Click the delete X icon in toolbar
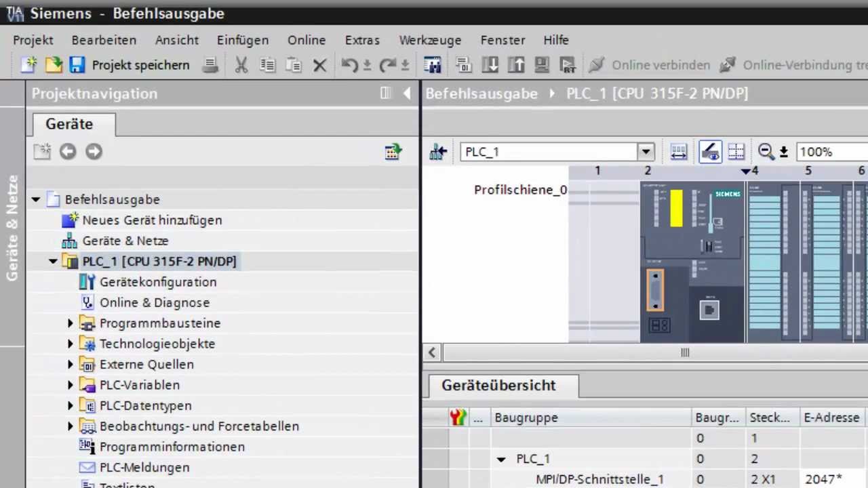The image size is (868, 488). (x=320, y=65)
